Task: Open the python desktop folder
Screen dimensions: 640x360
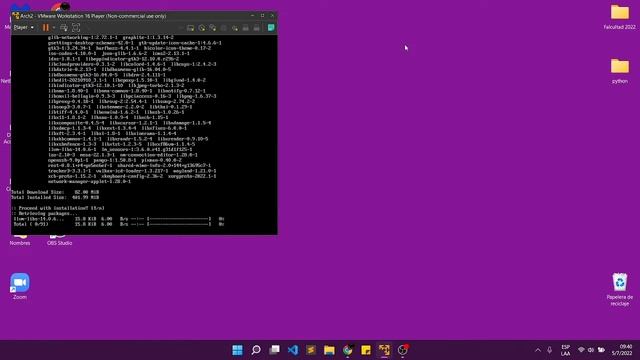Action: coord(620,71)
